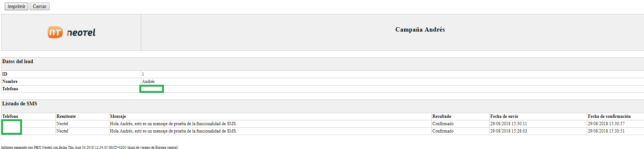
Task: Click the Remitente column header
Action: [x=66, y=116]
